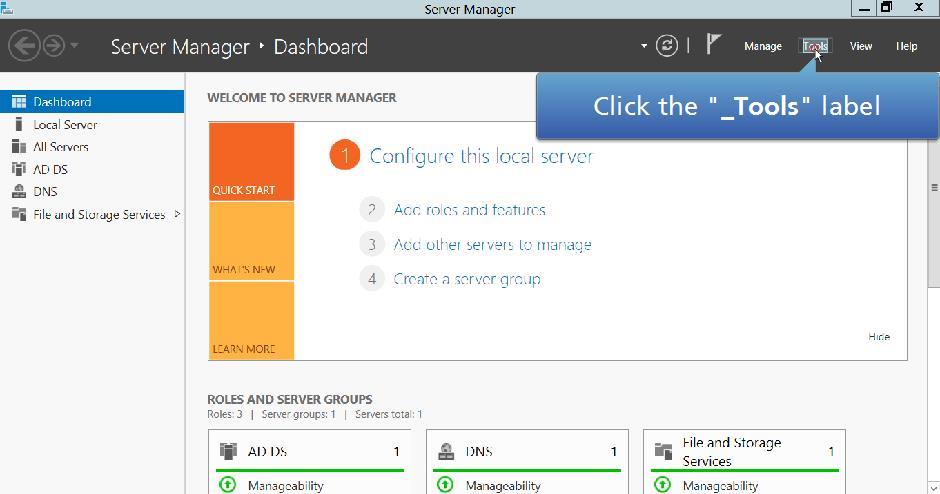
Task: Click the vertical scrollbar thumb
Action: (x=934, y=187)
